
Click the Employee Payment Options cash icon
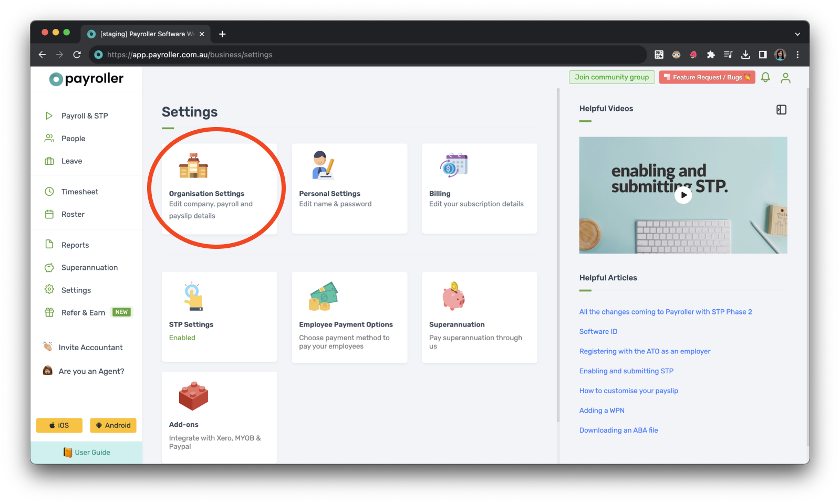323,296
